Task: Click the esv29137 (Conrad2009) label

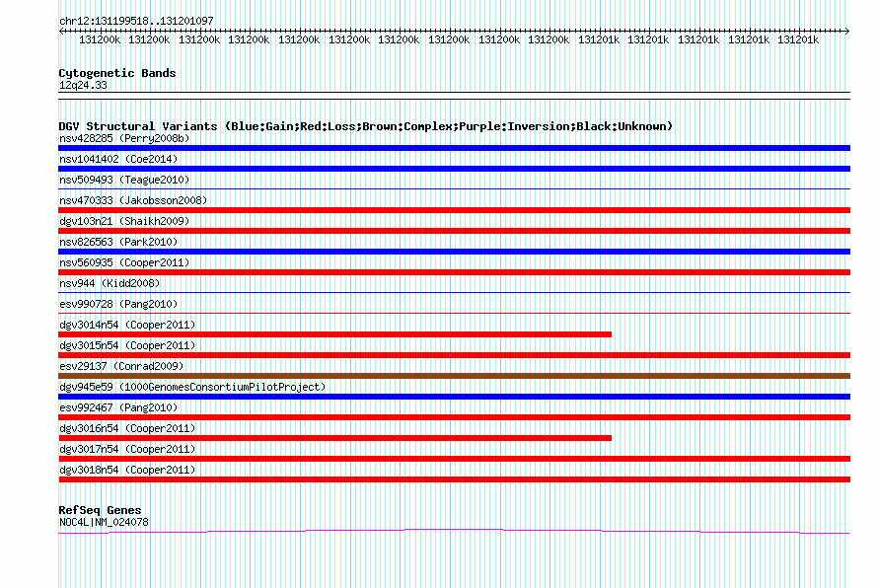Action: click(x=121, y=366)
